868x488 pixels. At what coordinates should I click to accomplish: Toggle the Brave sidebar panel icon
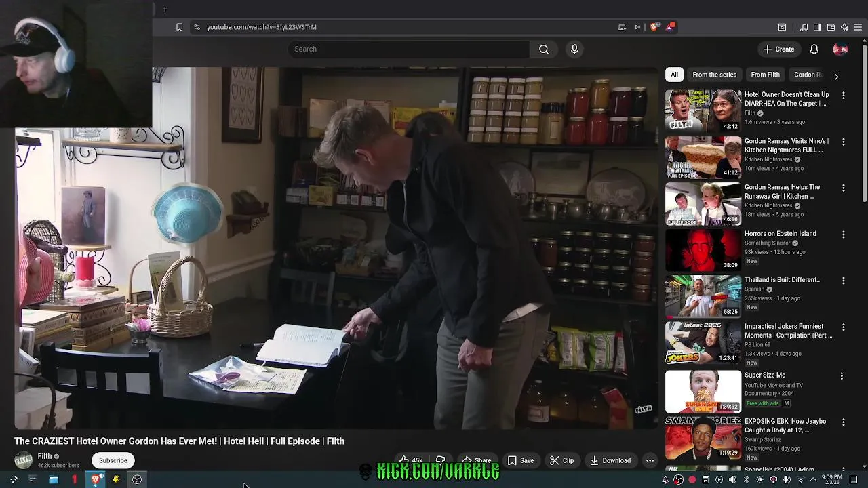tap(817, 27)
